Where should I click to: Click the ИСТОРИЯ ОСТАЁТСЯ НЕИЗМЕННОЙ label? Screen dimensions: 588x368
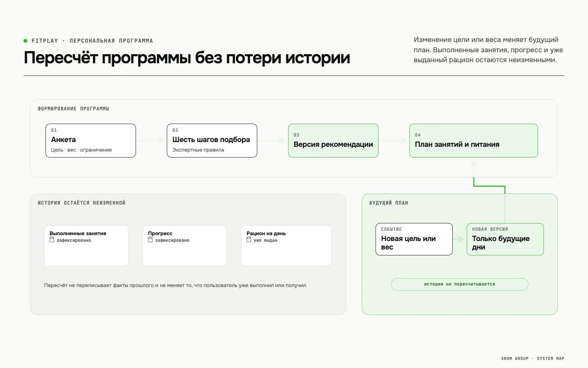[x=82, y=203]
